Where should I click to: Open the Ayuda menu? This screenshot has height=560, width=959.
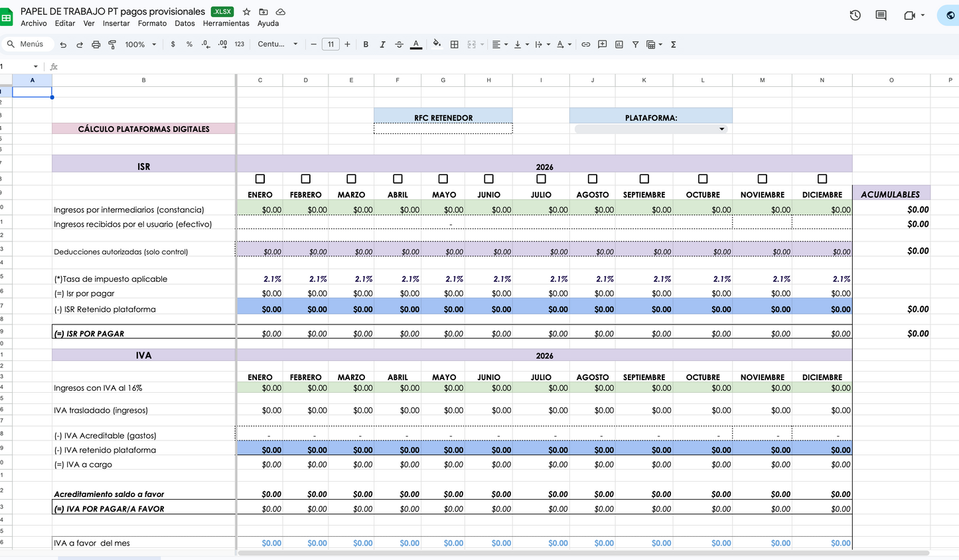pos(268,23)
